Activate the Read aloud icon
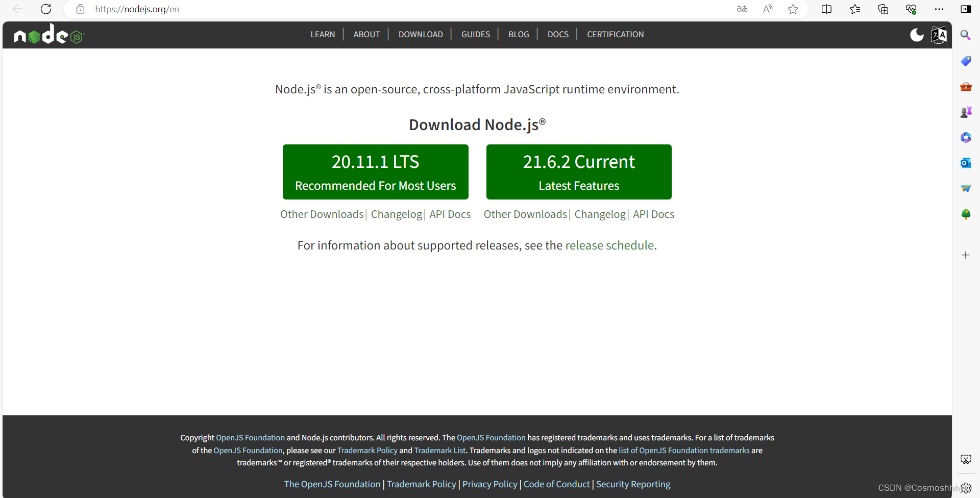This screenshot has height=498, width=980. click(768, 9)
